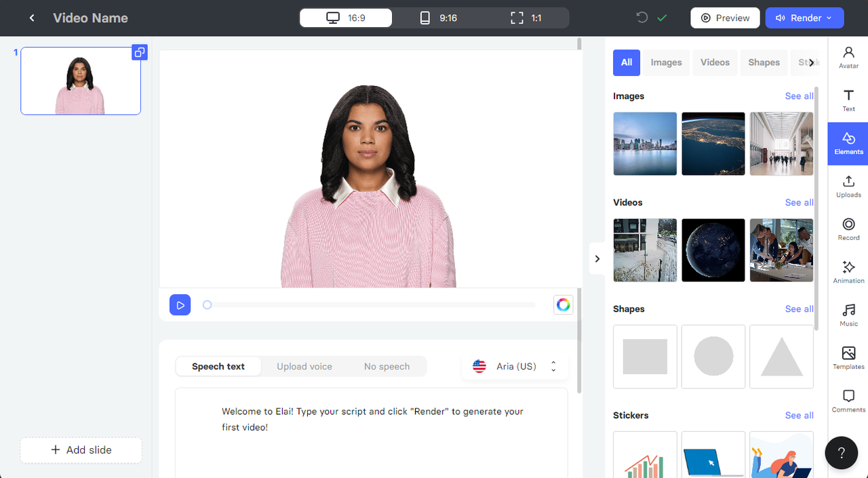Open the Comments panel
This screenshot has height=478, width=868.
pyautogui.click(x=848, y=401)
